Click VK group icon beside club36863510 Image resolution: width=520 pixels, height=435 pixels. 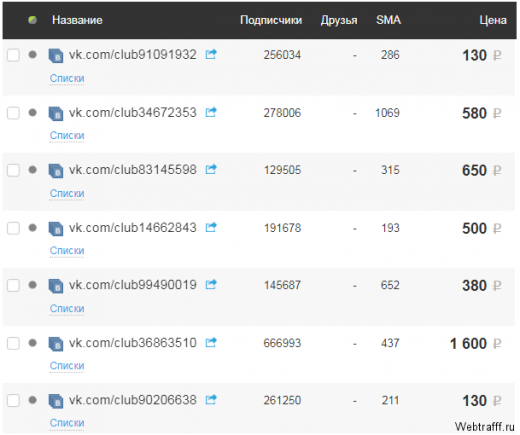56,344
